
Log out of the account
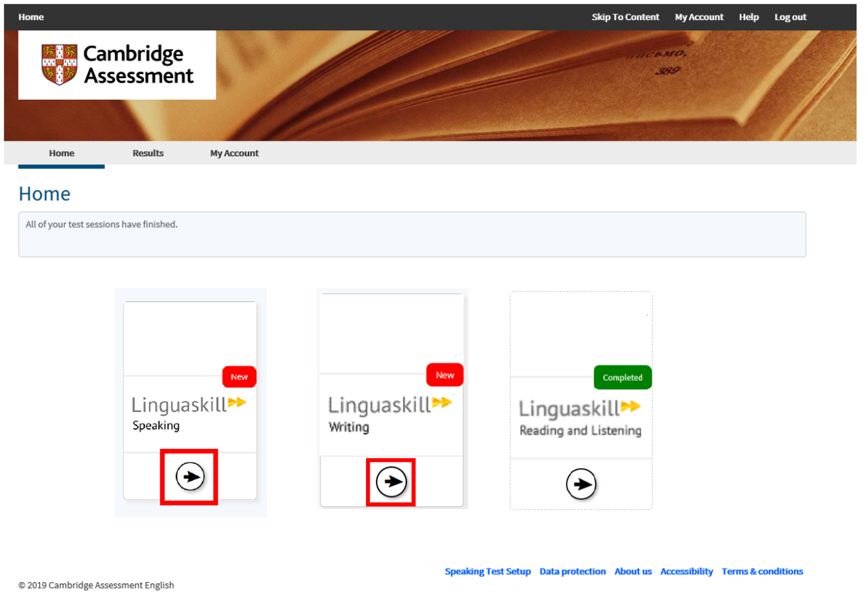click(x=790, y=17)
